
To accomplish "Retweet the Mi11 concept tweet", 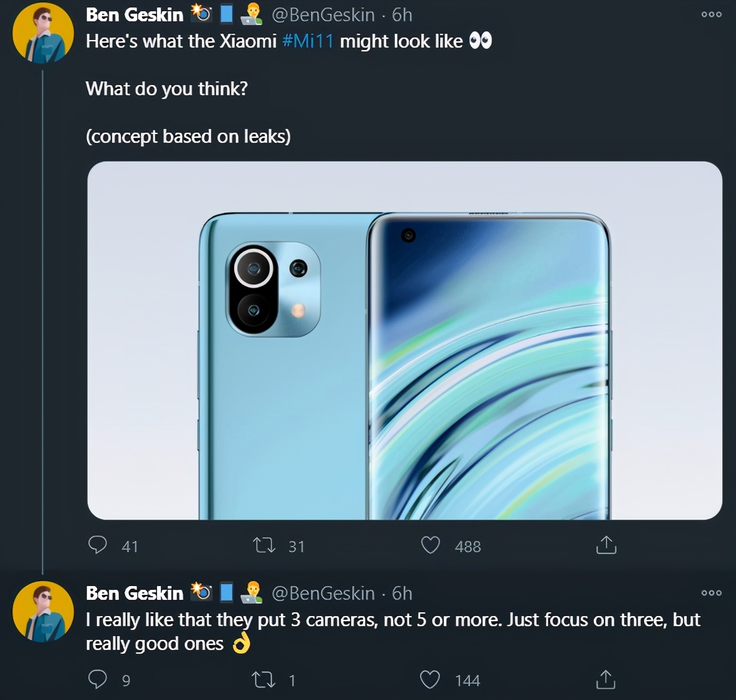I will 263,545.
